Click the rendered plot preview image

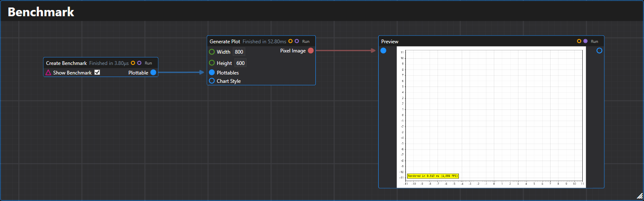pos(491,117)
